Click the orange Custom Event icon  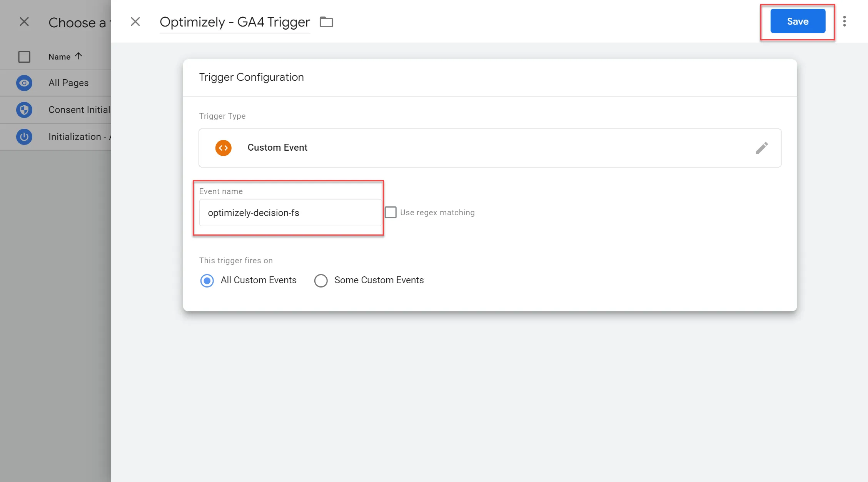coord(223,148)
